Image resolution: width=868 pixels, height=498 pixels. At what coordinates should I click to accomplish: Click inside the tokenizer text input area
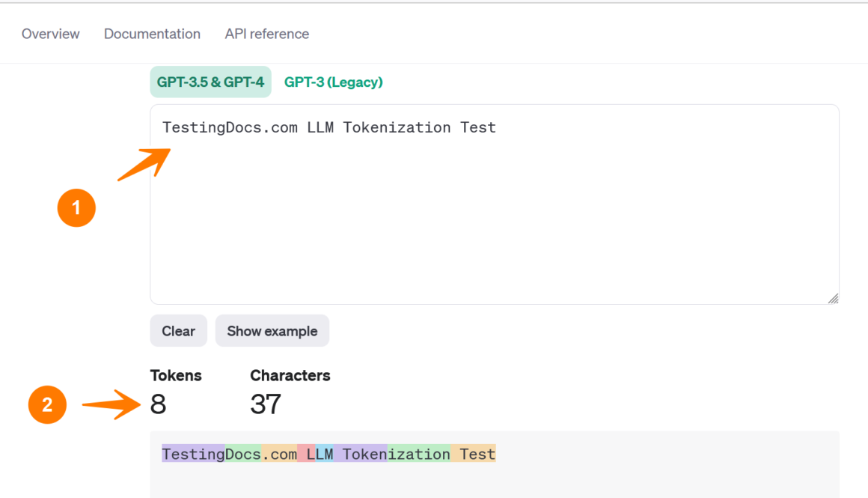(x=494, y=217)
